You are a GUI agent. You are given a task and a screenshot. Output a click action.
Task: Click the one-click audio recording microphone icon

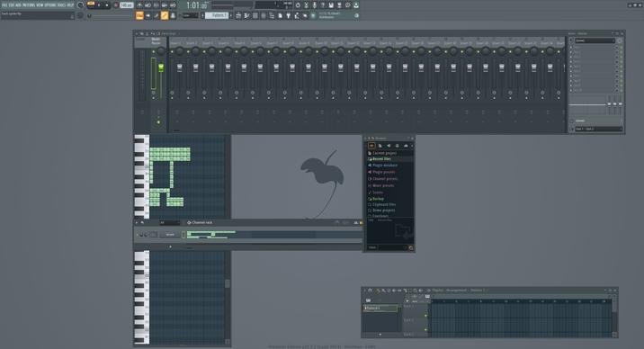315,5
